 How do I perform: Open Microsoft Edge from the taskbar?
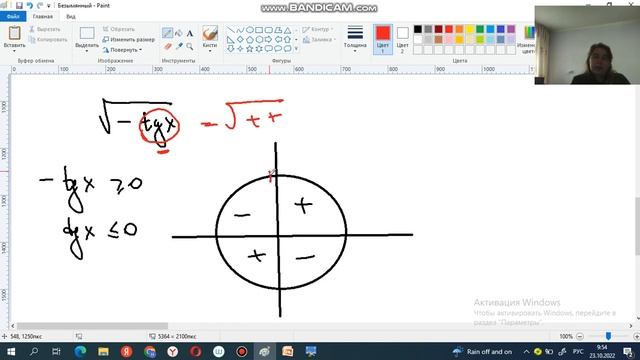click(x=80, y=351)
